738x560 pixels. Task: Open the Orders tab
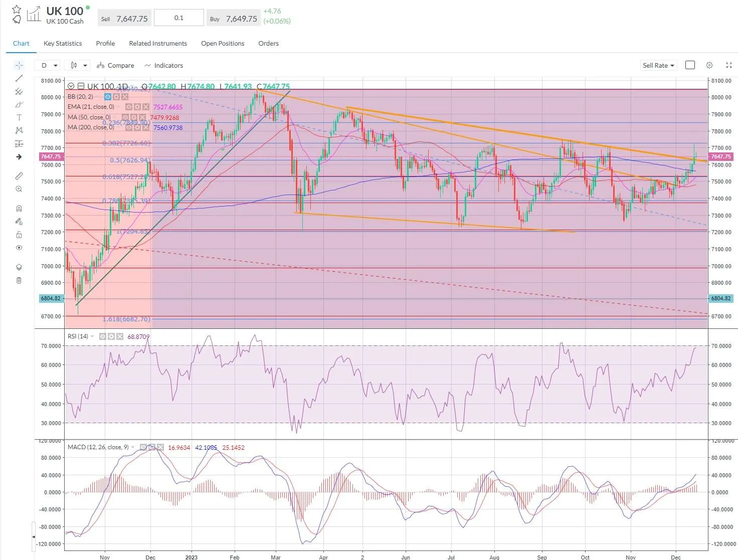(x=268, y=43)
